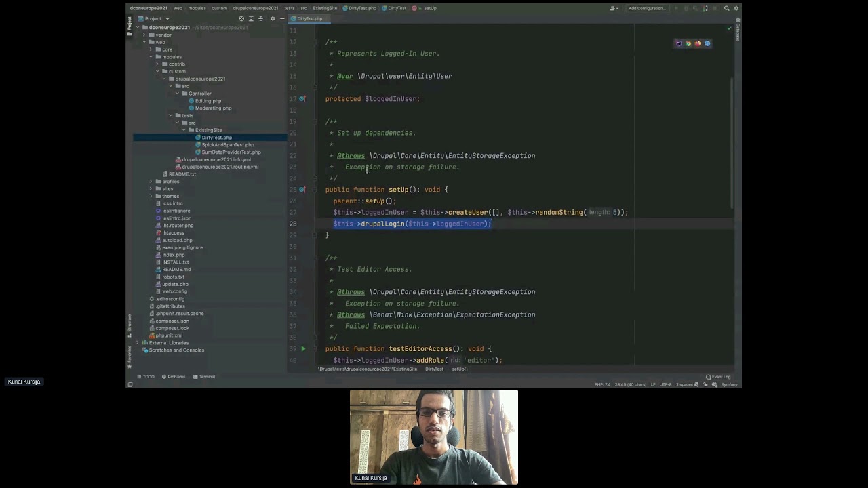Screen dimensions: 868x488
Task: Open phpunit.xml in project tree
Action: [168, 335]
